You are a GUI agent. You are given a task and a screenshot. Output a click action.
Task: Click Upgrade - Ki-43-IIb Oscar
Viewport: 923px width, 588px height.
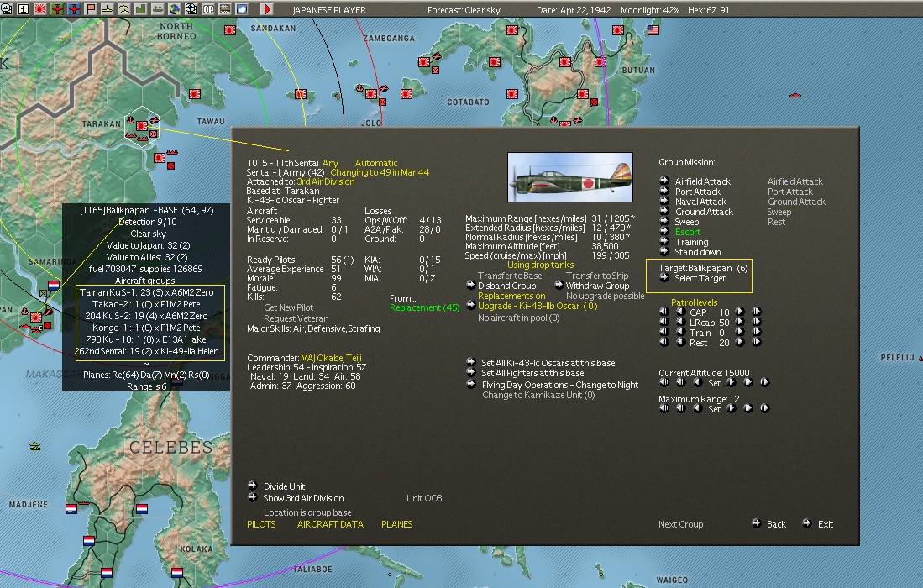tap(471, 305)
